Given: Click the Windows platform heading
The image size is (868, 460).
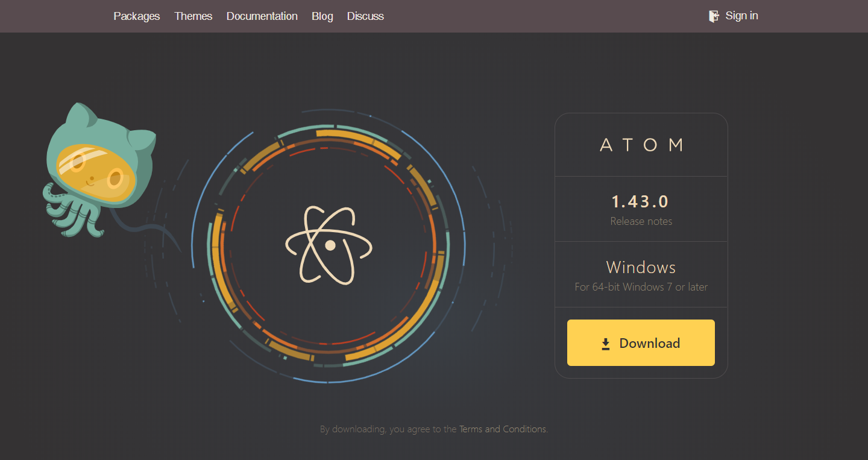Looking at the screenshot, I should 641,267.
